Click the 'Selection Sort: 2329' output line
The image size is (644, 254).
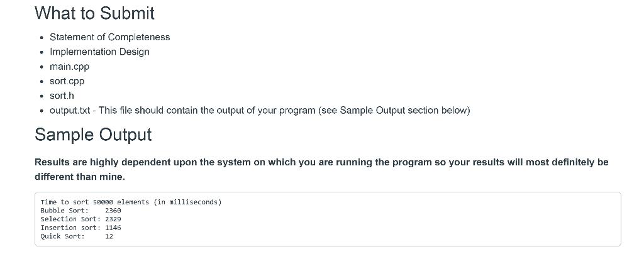click(81, 219)
